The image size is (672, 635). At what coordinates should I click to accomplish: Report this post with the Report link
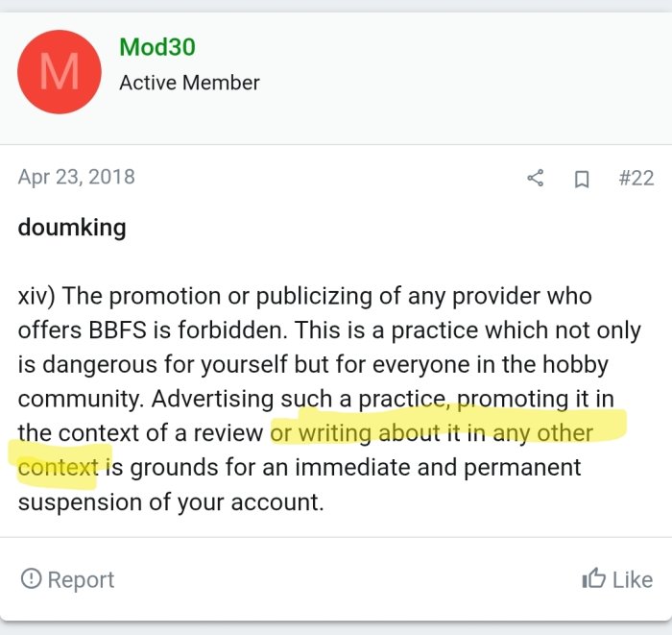click(x=81, y=579)
